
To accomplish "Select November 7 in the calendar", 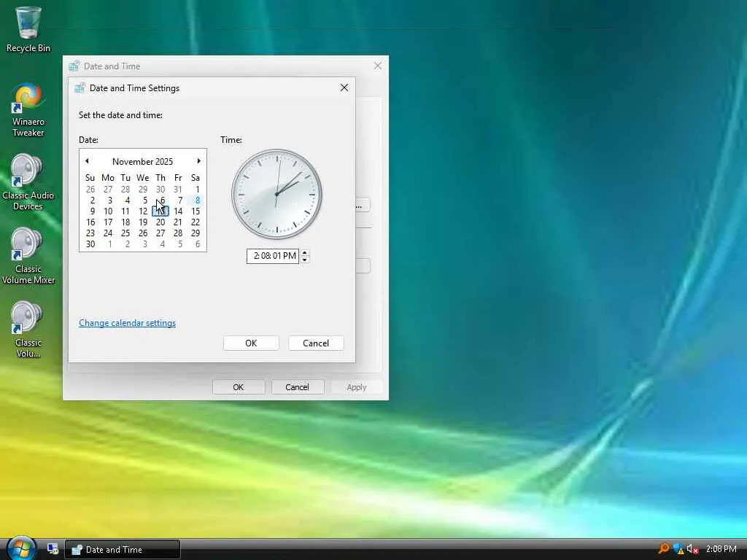I will coord(179,201).
